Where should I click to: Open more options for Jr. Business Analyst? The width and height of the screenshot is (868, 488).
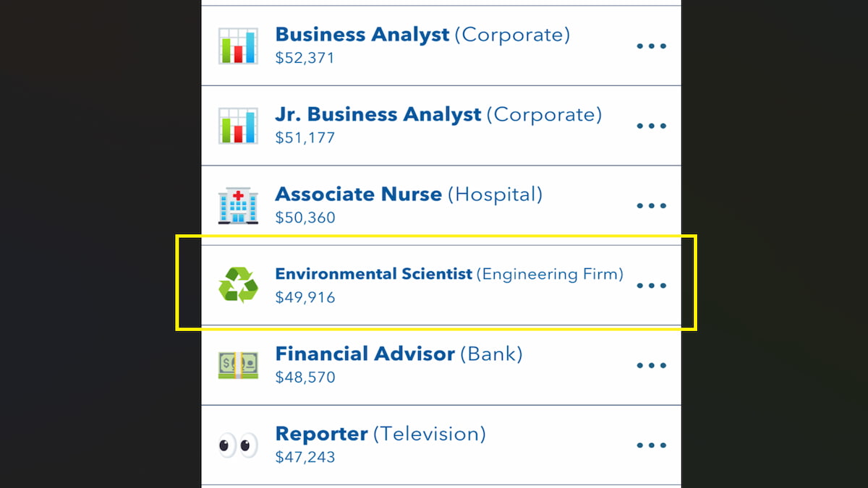(x=651, y=126)
